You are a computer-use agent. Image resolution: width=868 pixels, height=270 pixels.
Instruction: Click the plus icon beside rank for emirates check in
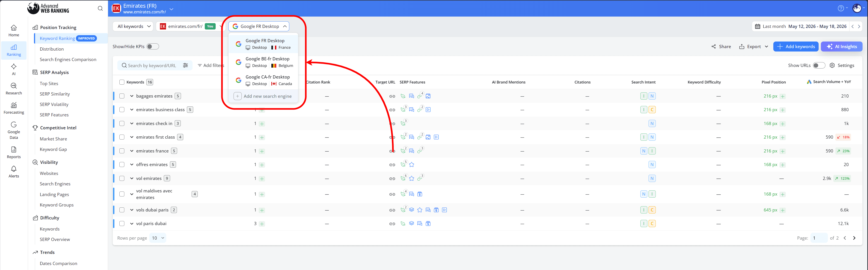pos(262,124)
